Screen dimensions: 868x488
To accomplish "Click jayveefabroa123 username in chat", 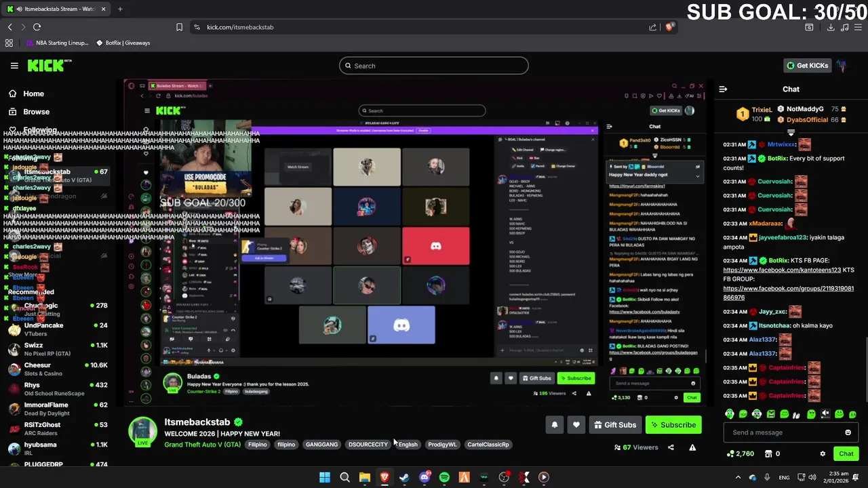I will click(x=783, y=237).
